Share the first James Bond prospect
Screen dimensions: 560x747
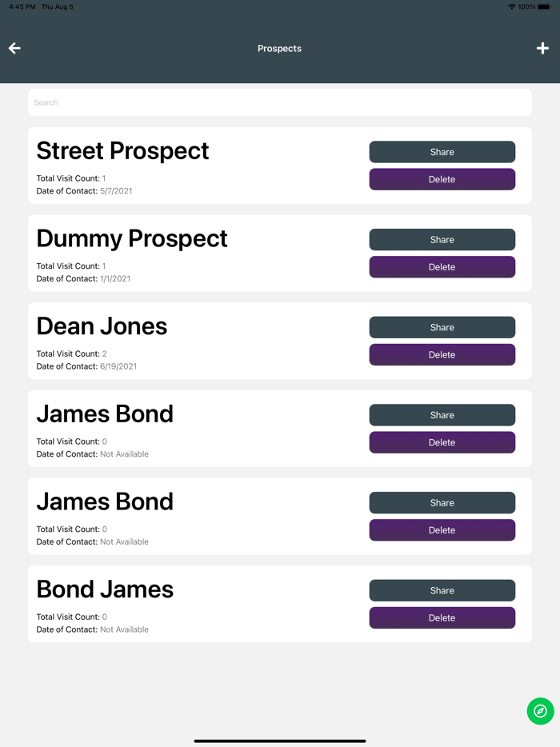(x=442, y=415)
